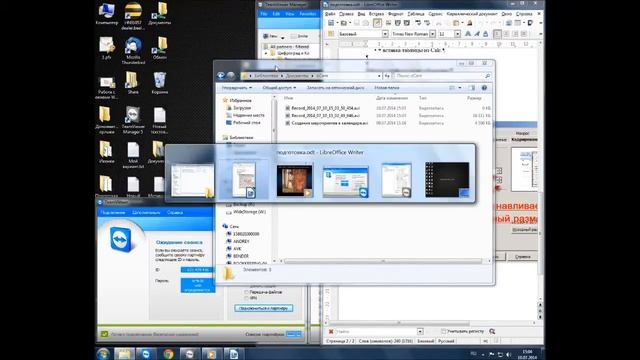Select the desktop thumbnail in task switcher
The image size is (640, 360).
click(x=447, y=180)
